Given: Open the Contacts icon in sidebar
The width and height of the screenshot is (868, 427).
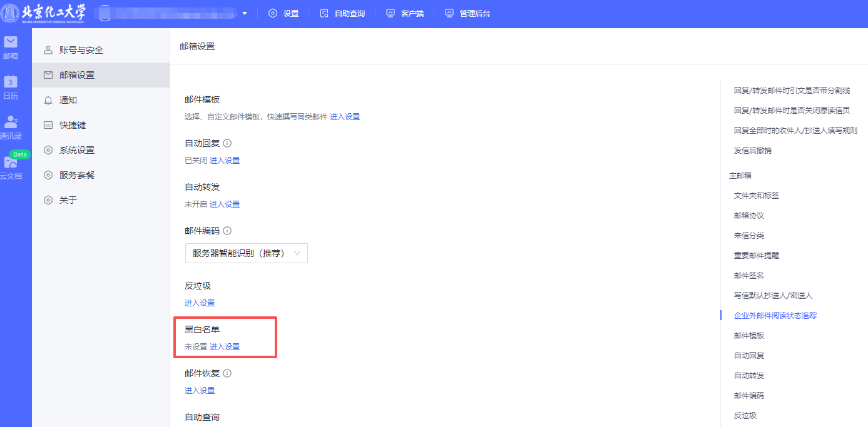Looking at the screenshot, I should (11, 127).
